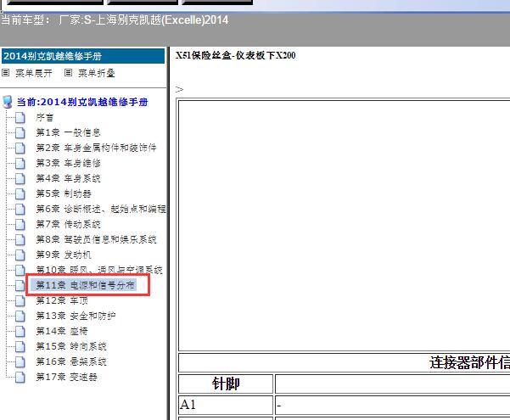Select 第11章 电源和信号分布
510x420 pixels.
click(x=85, y=285)
